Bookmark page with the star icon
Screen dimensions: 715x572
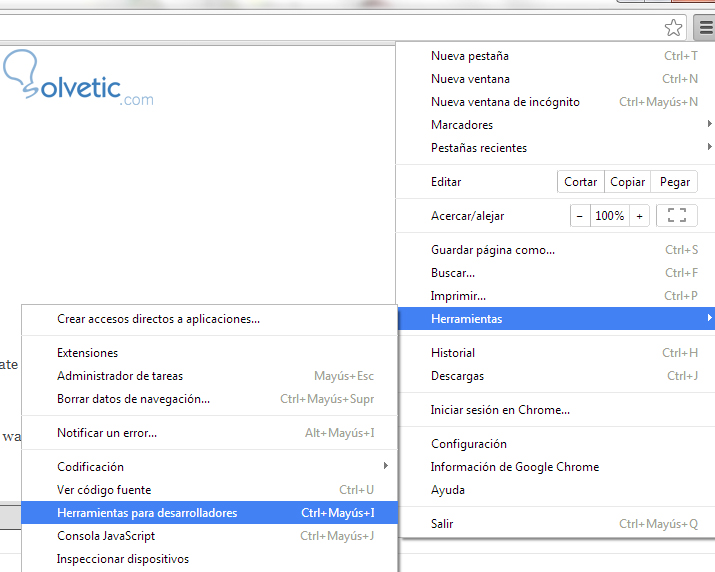pyautogui.click(x=673, y=28)
